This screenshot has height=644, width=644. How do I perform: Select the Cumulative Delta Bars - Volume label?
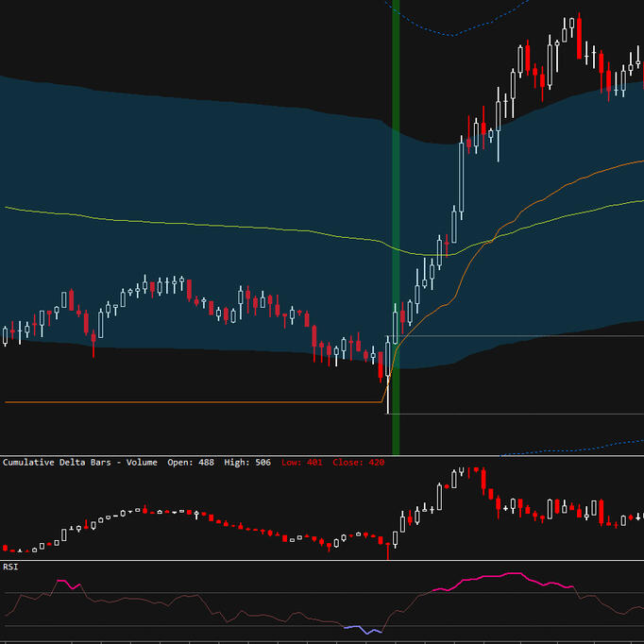[x=81, y=462]
